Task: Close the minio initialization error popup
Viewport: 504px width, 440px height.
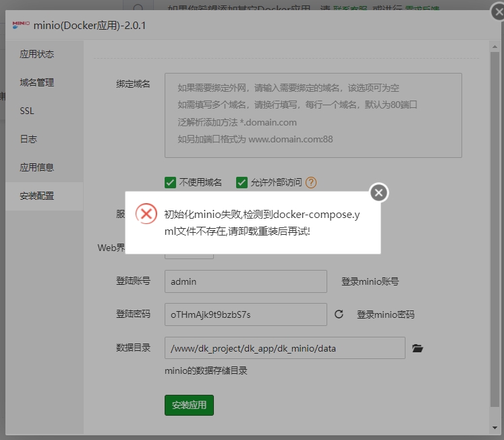Action: [x=379, y=193]
